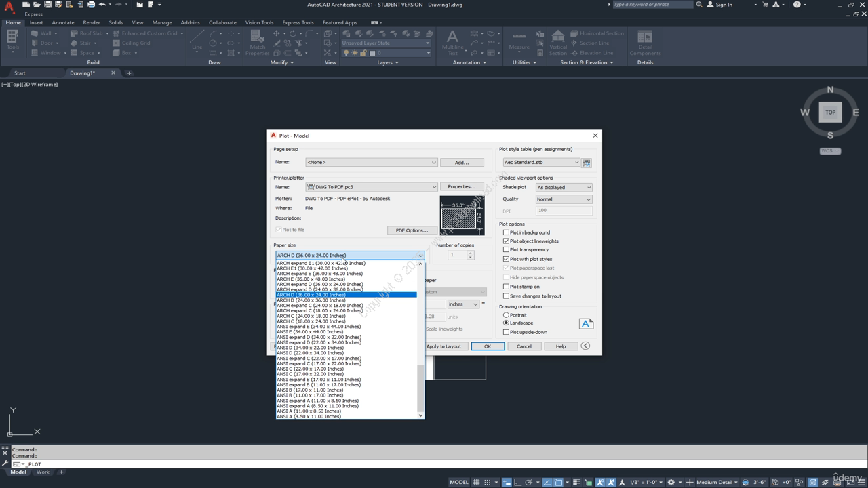Click the Redo arrow icon
The height and width of the screenshot is (488, 868).
(119, 4)
